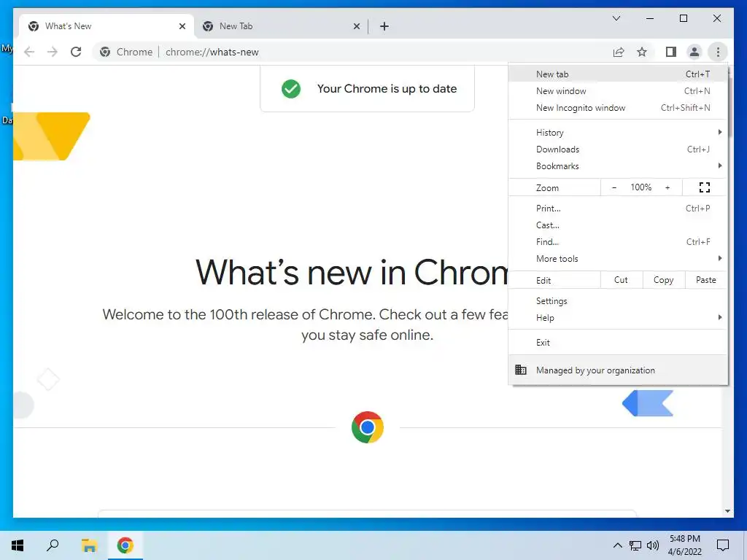
Task: Click Managed by your organization
Action: (x=618, y=370)
